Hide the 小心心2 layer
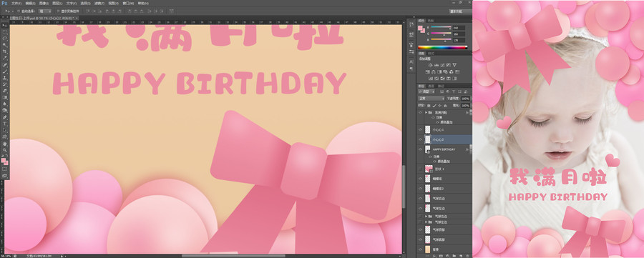The image size is (644, 258). [x=420, y=139]
